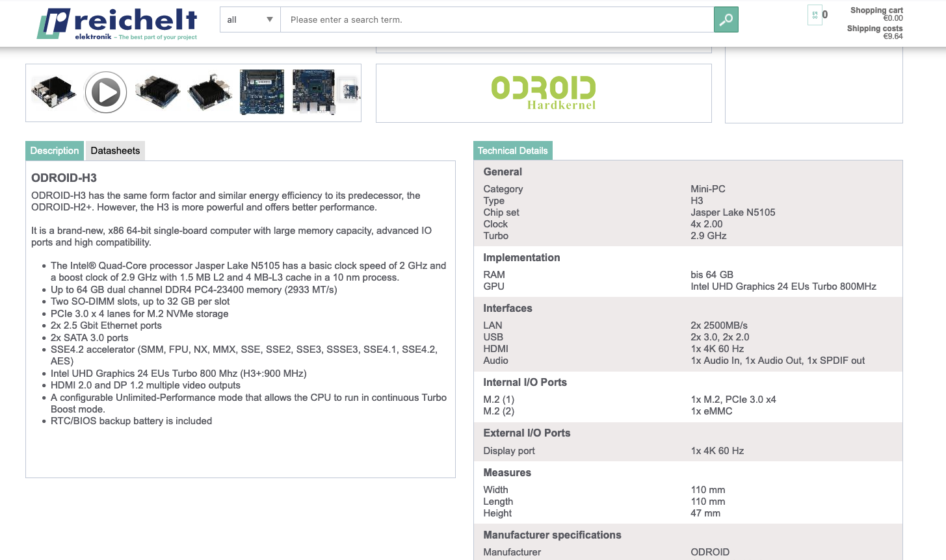946x560 pixels.
Task: Click the Category value "Mini-PC"
Action: (708, 189)
